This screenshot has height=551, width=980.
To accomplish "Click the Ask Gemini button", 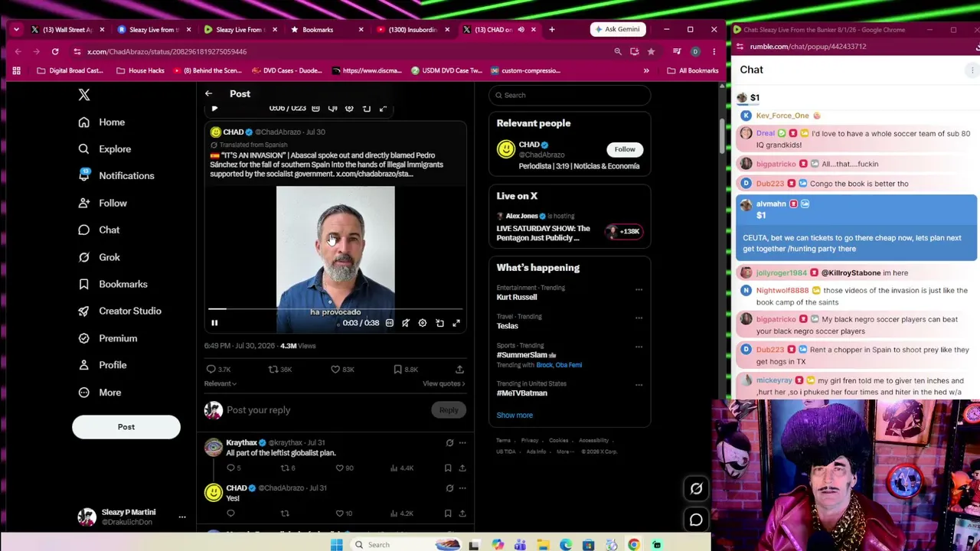I will click(617, 30).
